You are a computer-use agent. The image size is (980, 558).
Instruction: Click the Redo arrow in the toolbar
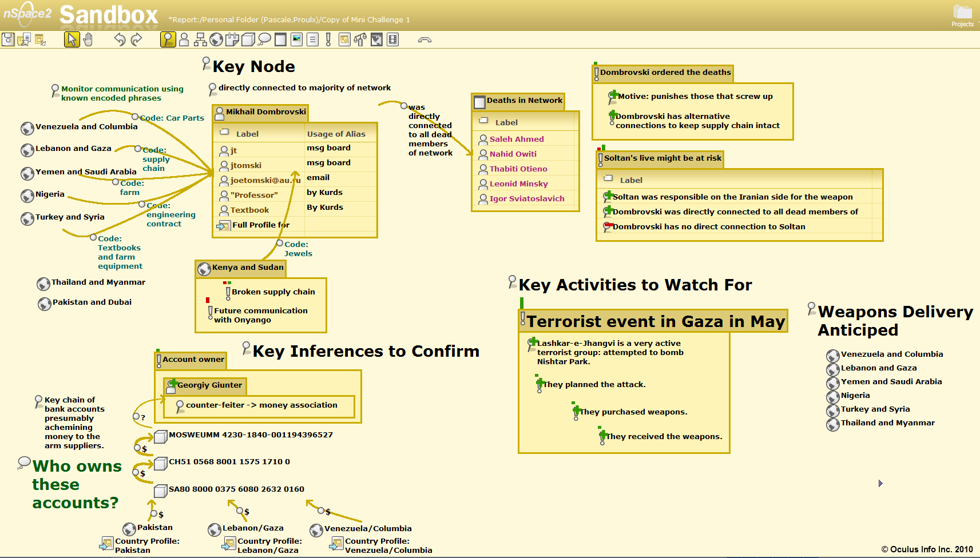136,39
